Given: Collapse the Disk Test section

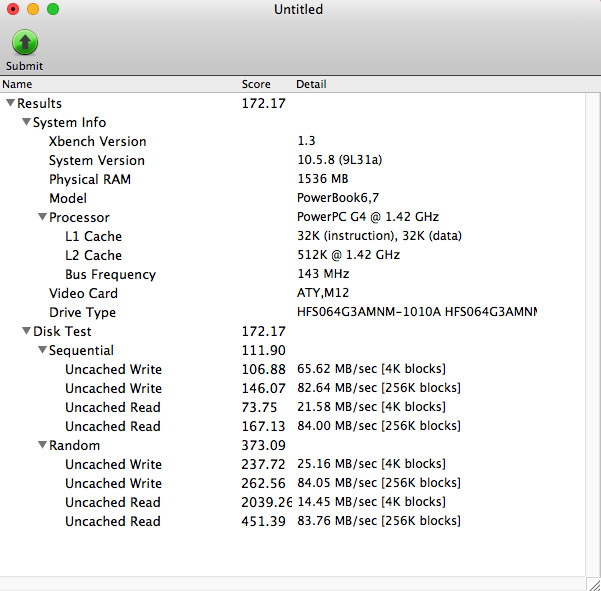Looking at the screenshot, I should pos(26,331).
